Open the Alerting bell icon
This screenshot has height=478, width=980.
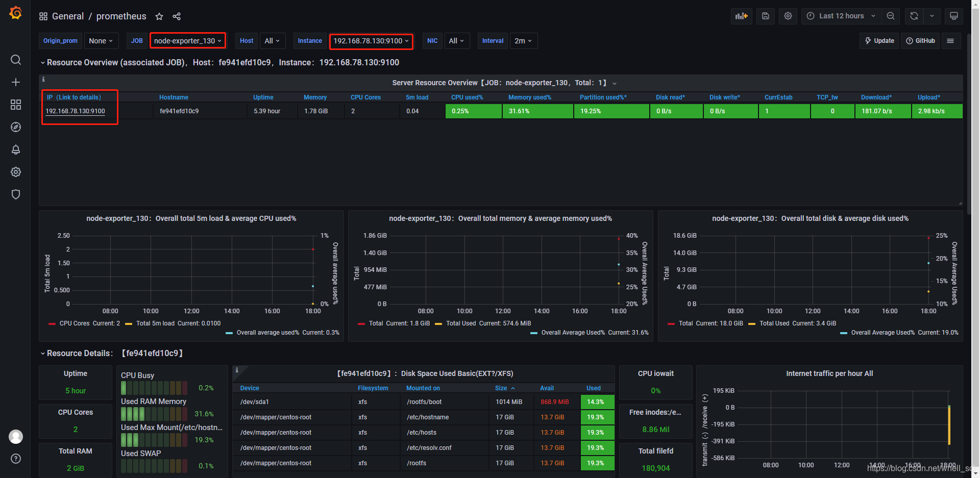(16, 149)
